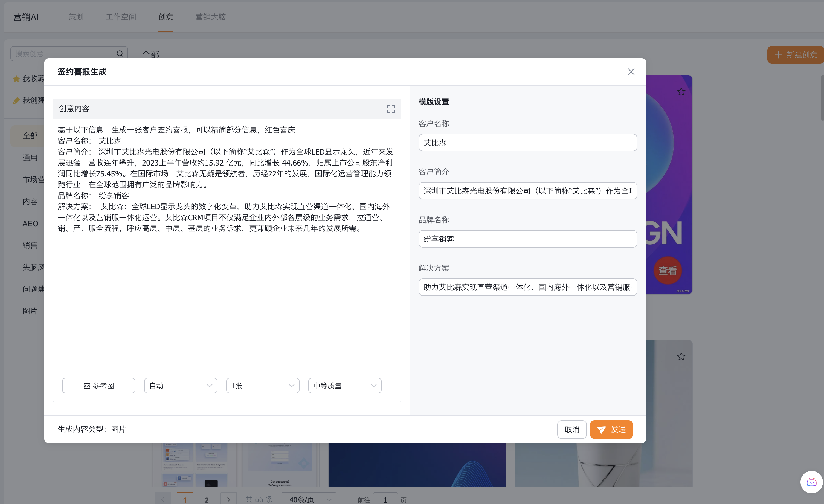Viewport: 824px width, 504px height.
Task: Switch to the 营销大脑 tab
Action: pyautogui.click(x=210, y=17)
